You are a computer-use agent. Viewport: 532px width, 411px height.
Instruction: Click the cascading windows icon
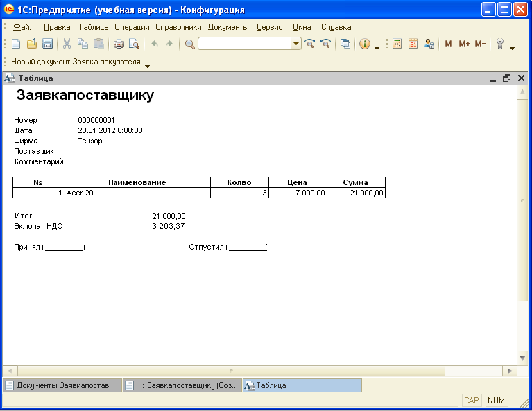pyautogui.click(x=345, y=44)
